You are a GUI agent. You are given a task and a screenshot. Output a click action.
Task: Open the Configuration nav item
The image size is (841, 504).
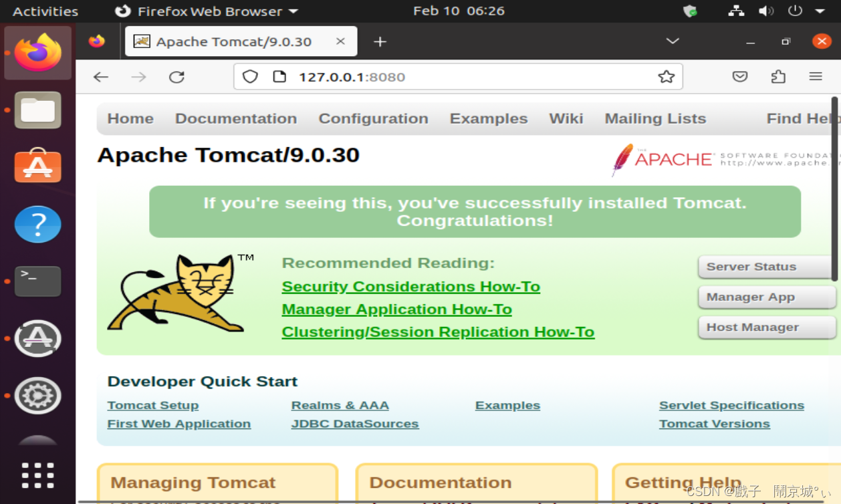[x=373, y=119]
